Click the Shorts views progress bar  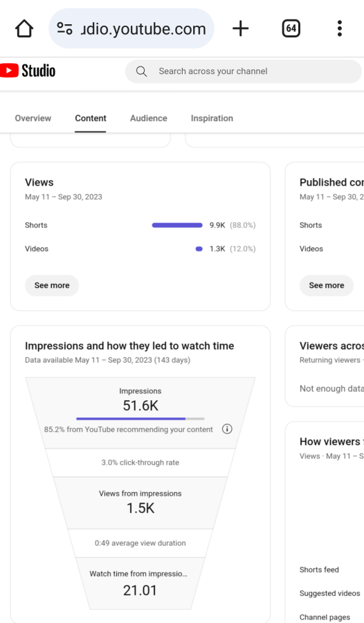[x=177, y=225]
